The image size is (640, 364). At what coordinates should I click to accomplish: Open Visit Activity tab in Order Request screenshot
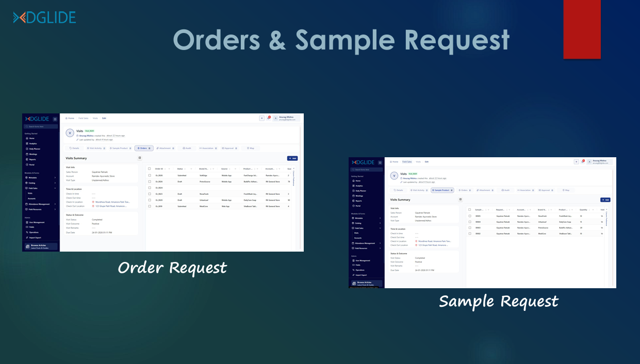pos(96,148)
